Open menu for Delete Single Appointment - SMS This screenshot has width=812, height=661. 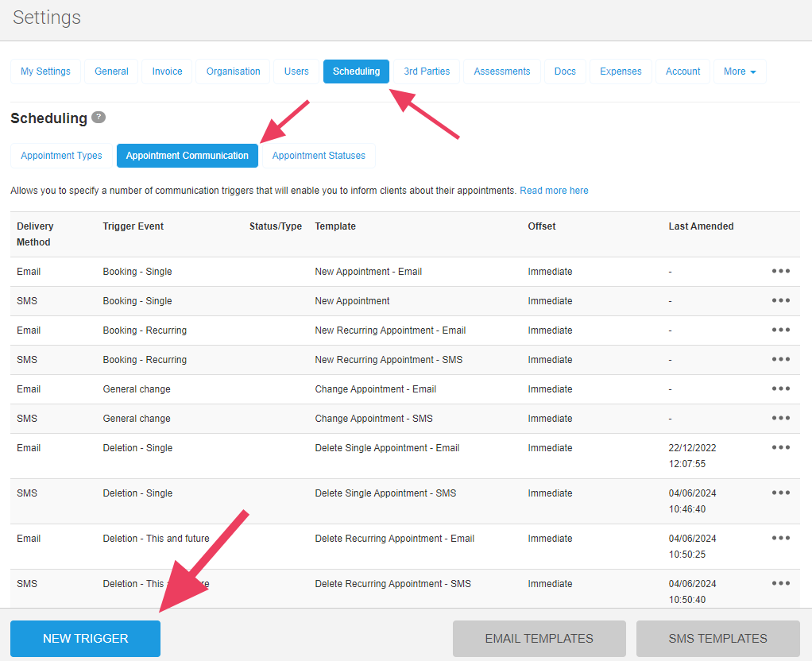[780, 493]
